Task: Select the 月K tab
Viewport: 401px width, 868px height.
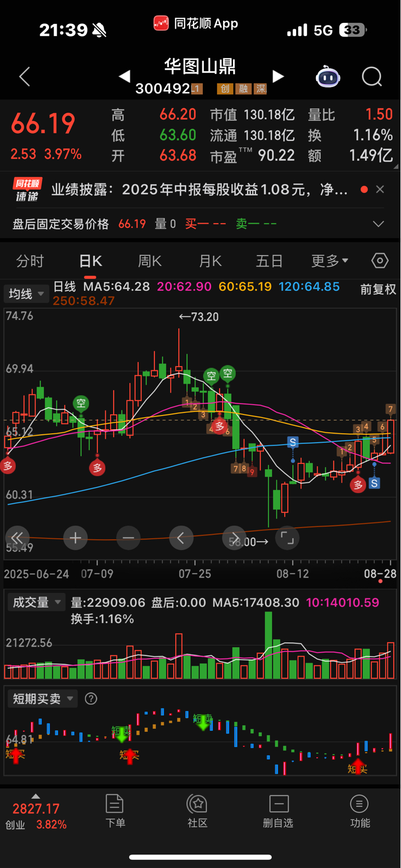Action: pos(210,261)
